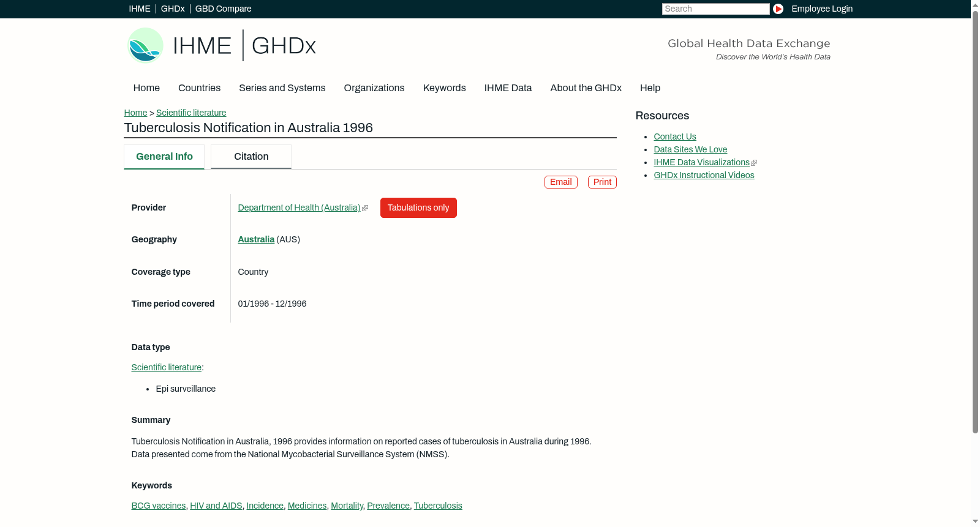Screen dimensions: 980x527
Task: Open the Mortality keyword link
Action: point(347,506)
